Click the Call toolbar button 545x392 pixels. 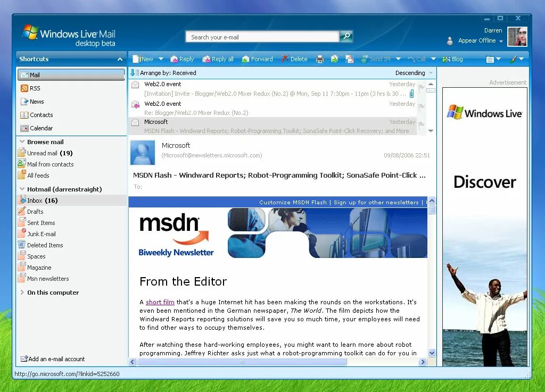tap(417, 59)
